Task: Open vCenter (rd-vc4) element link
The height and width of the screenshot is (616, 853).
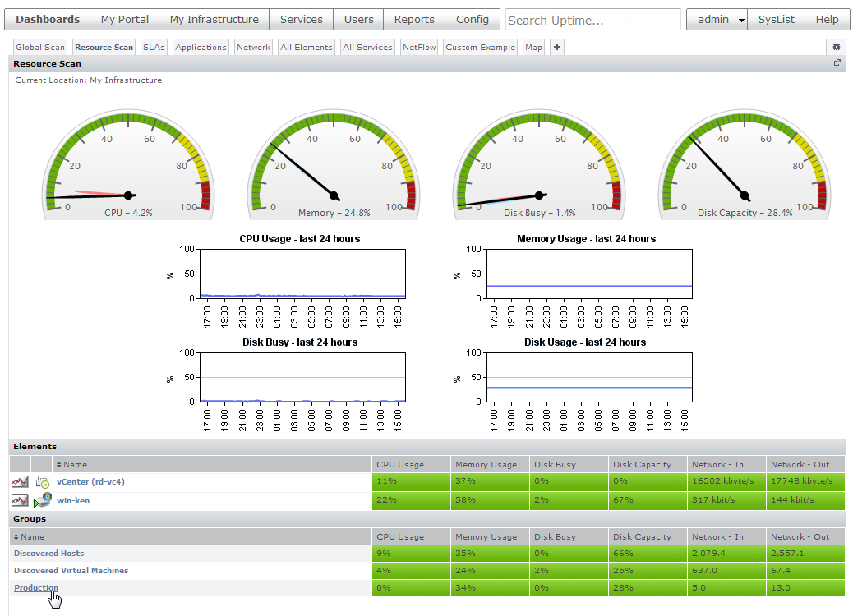Action: (x=91, y=481)
